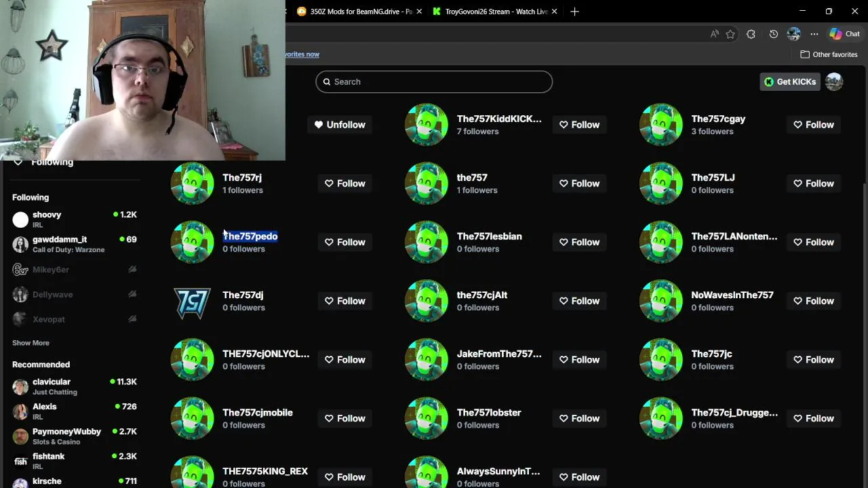Open The757dj channel avatar
Image resolution: width=868 pixels, height=488 pixels.
[x=193, y=301]
